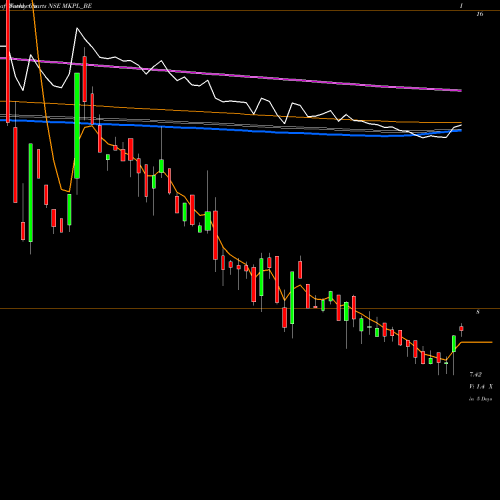Screen dimensions: 500x500
Task: Click the 'V: 1.4 X' volume label
Action: click(481, 387)
